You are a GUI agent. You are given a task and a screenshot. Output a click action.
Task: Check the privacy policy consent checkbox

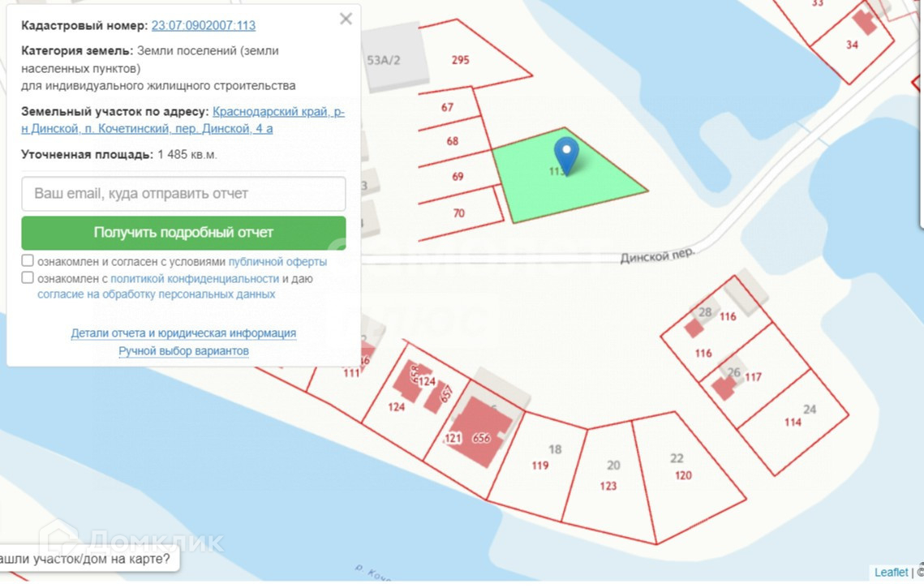click(x=28, y=278)
